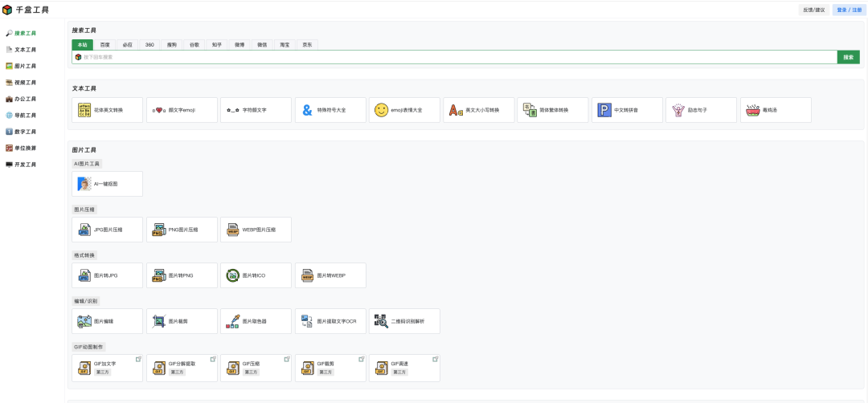Click the 图片取色器 eyedropper icon
Viewport: 868px width, 403px height.
pyautogui.click(x=233, y=320)
